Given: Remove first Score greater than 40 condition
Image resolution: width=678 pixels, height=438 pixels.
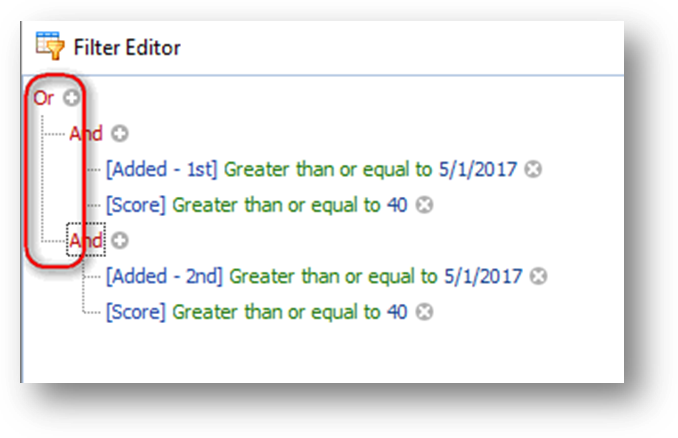Looking at the screenshot, I should (x=424, y=205).
